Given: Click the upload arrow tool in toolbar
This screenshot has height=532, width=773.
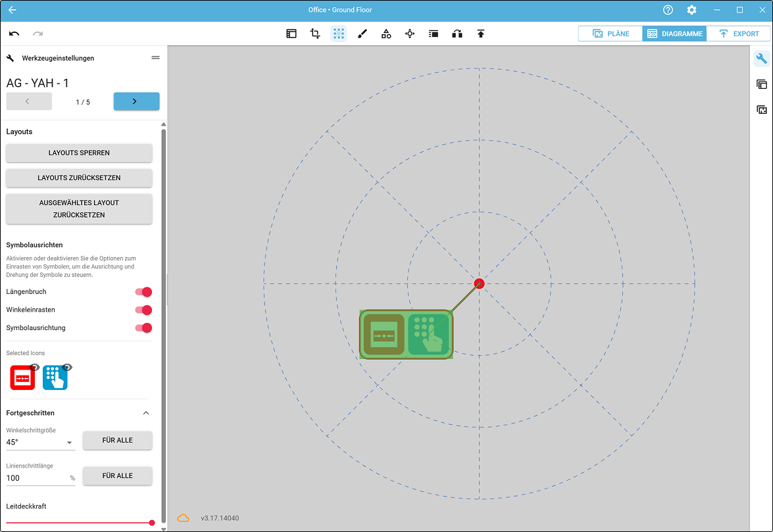Looking at the screenshot, I should (481, 34).
